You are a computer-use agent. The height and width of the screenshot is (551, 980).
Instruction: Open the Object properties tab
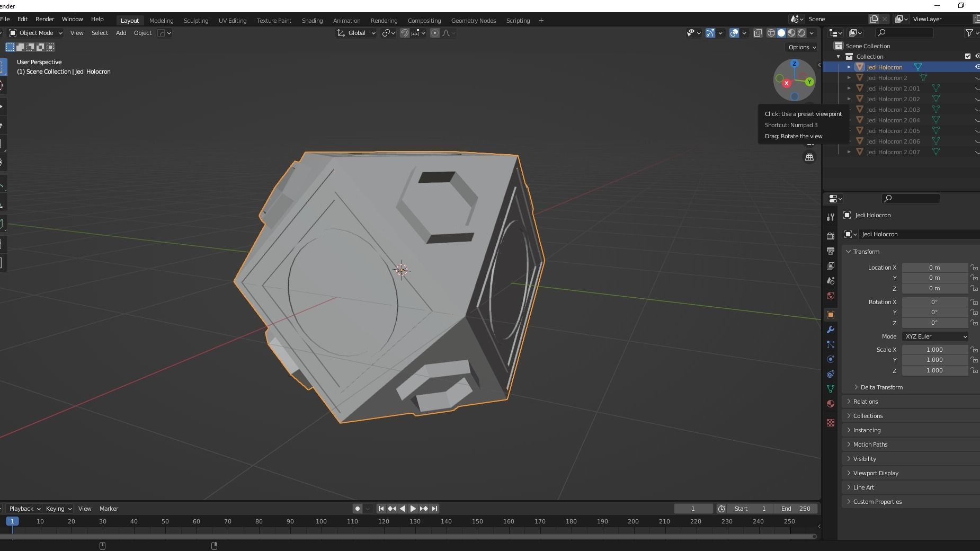tap(831, 315)
